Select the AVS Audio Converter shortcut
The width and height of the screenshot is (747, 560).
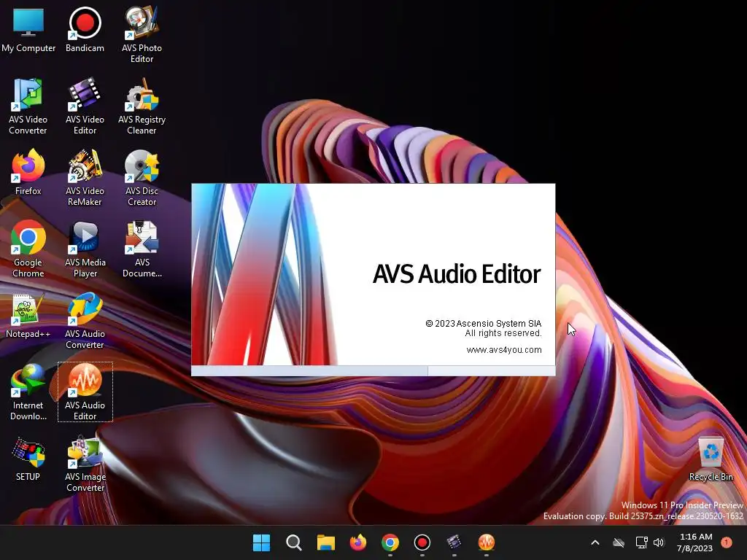coord(85,321)
